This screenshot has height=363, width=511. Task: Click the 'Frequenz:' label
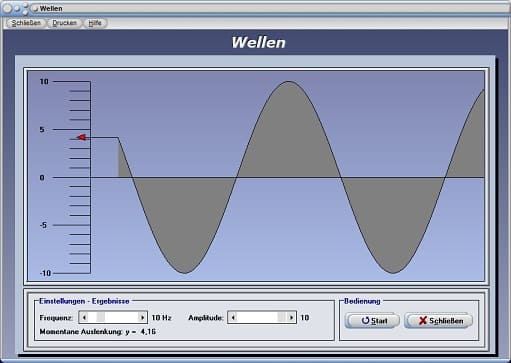[x=56, y=318]
